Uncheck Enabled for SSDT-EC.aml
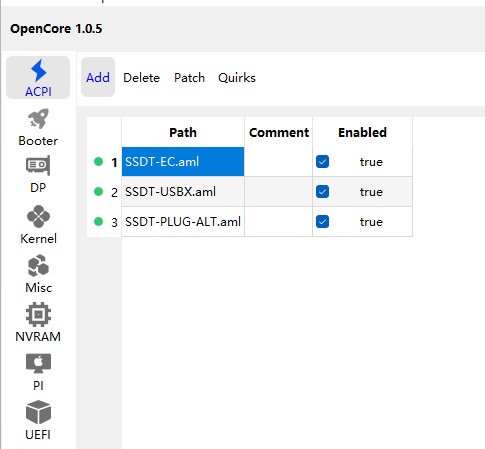The height and width of the screenshot is (449, 485). [322, 162]
